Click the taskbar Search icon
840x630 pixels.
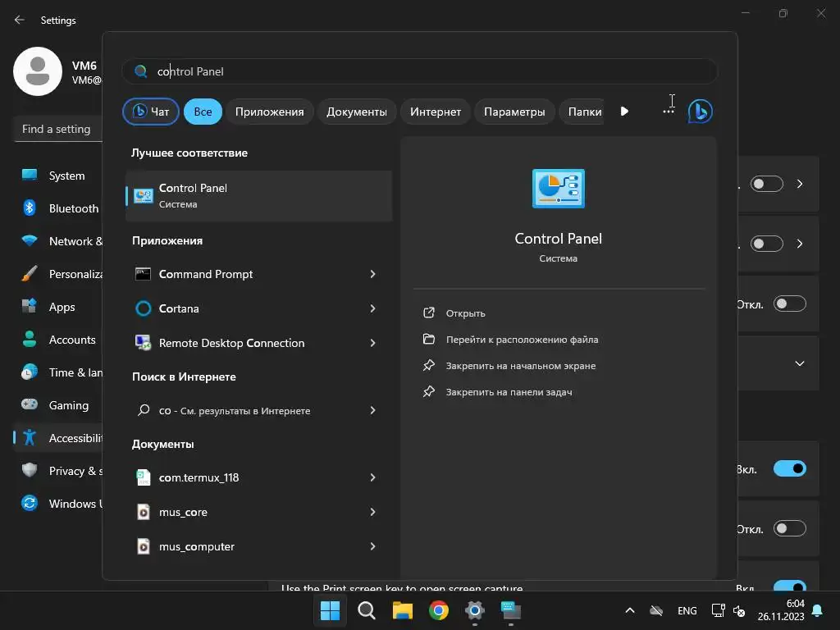pyautogui.click(x=367, y=610)
